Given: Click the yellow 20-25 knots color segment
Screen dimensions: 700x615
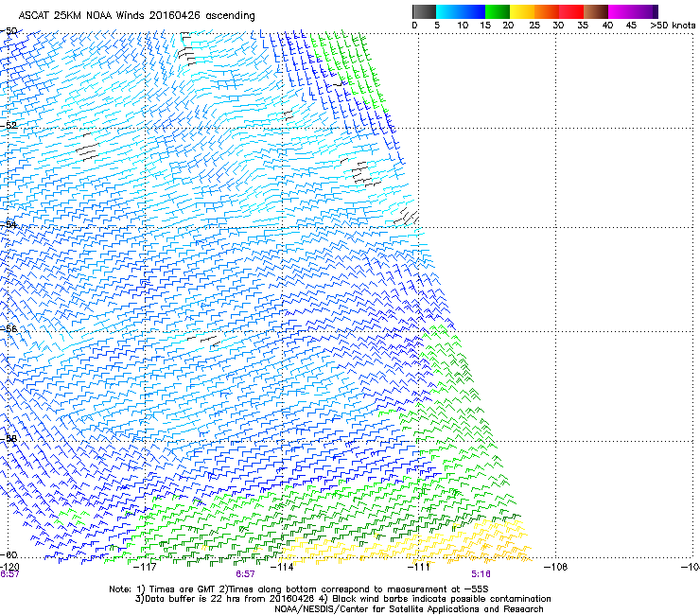Looking at the screenshot, I should pyautogui.click(x=522, y=11).
